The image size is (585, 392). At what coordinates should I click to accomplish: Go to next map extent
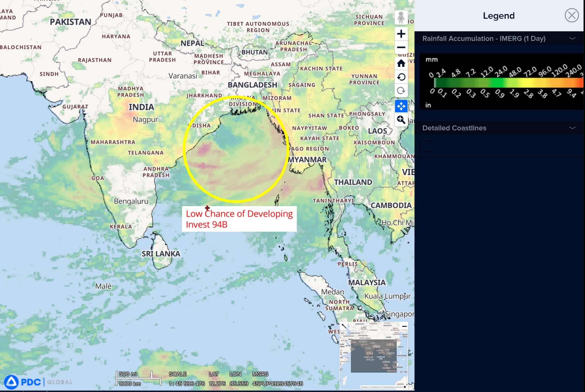click(401, 90)
